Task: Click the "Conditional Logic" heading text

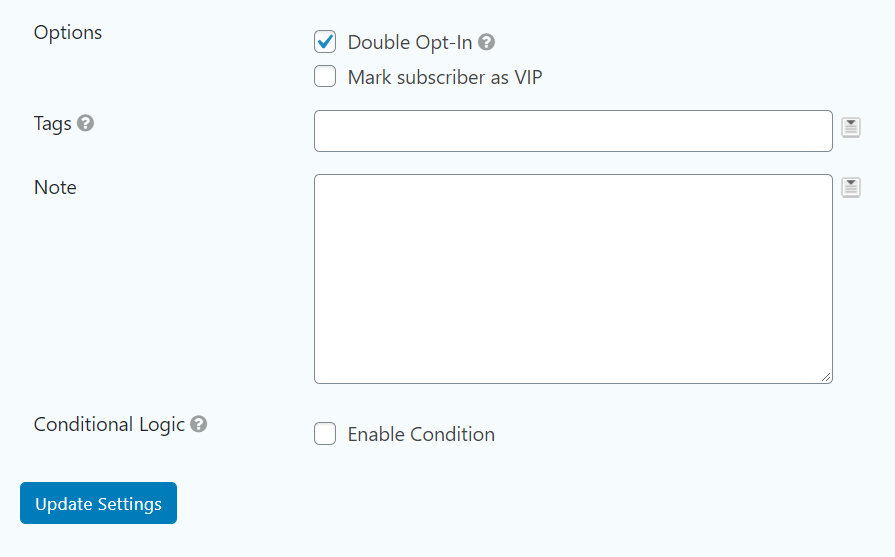Action: 109,424
